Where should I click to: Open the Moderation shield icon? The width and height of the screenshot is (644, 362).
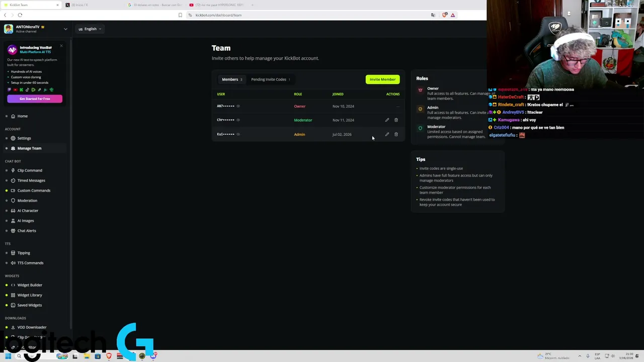pos(13,201)
